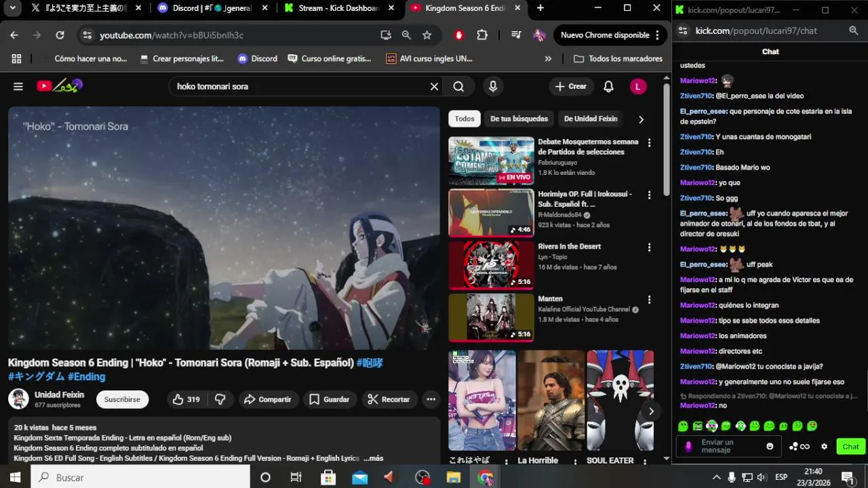This screenshot has height=488, width=868.
Task: Save the video with the Guardar button
Action: click(x=330, y=399)
